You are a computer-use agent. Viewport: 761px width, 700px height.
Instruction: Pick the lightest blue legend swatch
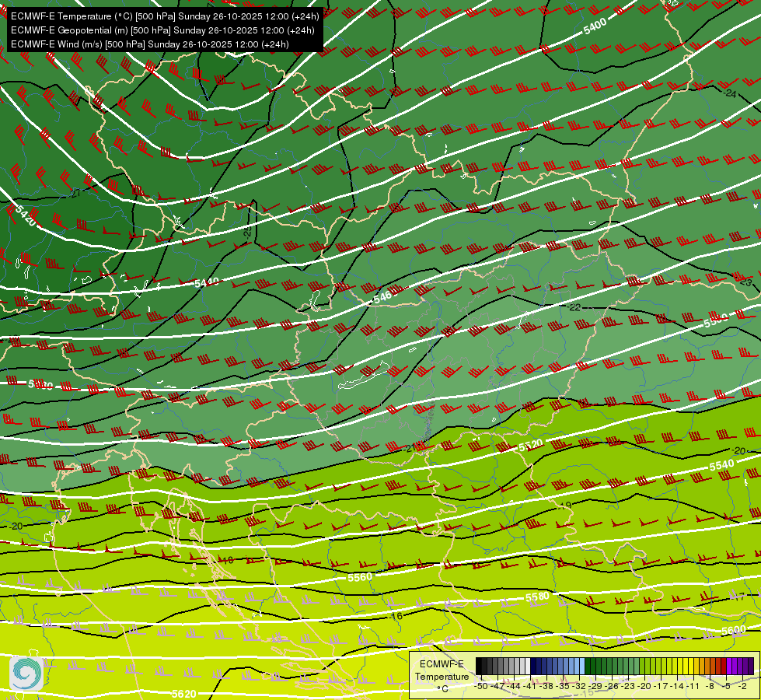(582, 666)
